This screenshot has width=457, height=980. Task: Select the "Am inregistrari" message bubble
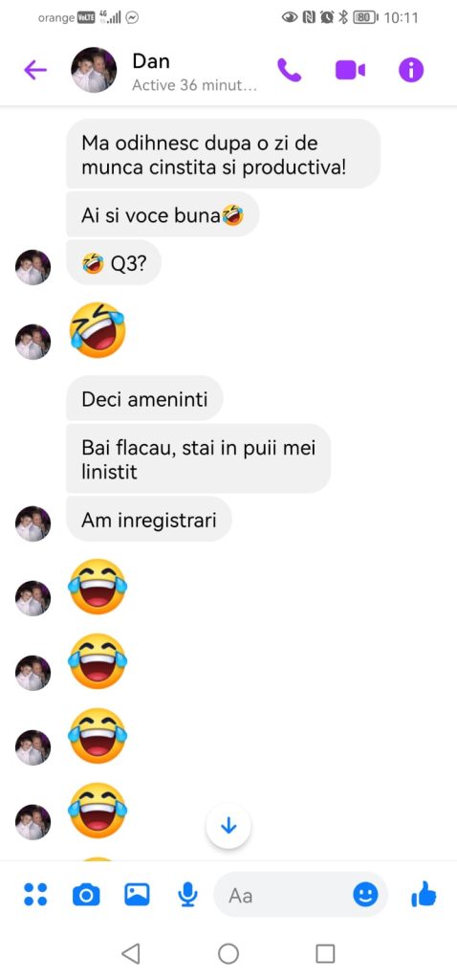[x=148, y=520]
